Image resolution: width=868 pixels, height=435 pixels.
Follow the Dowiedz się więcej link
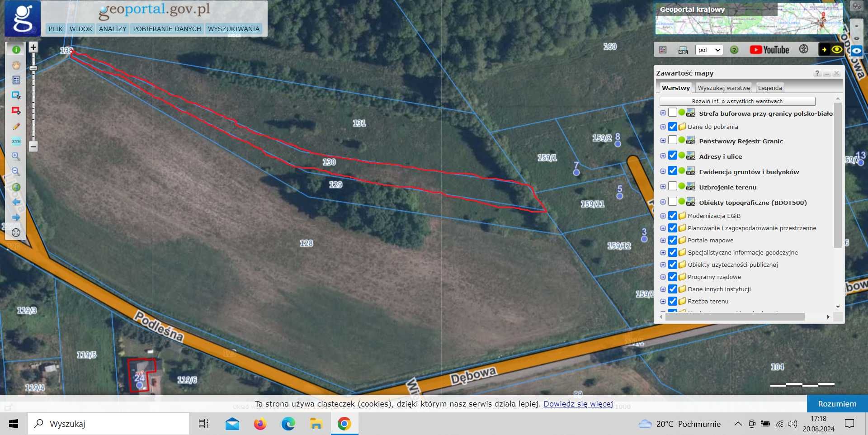pos(578,404)
